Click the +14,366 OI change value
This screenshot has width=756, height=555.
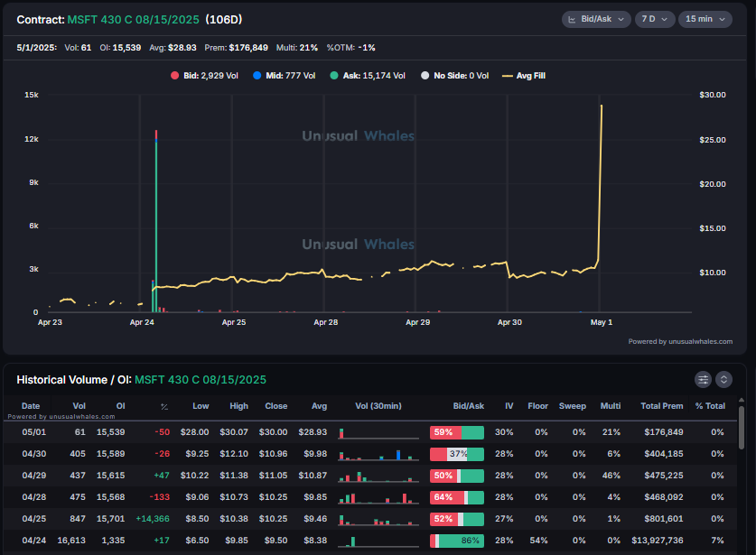pyautogui.click(x=153, y=519)
